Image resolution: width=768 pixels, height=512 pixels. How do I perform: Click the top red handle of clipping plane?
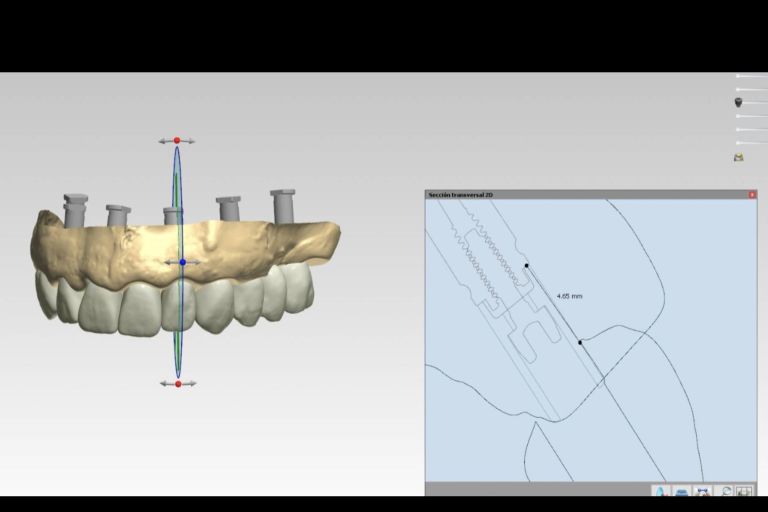point(177,141)
